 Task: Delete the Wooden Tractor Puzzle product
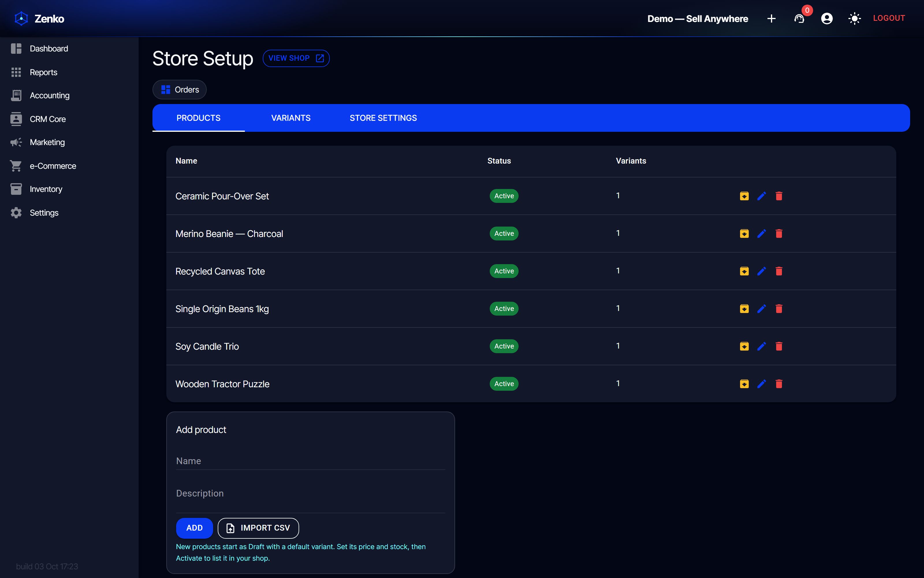(779, 384)
